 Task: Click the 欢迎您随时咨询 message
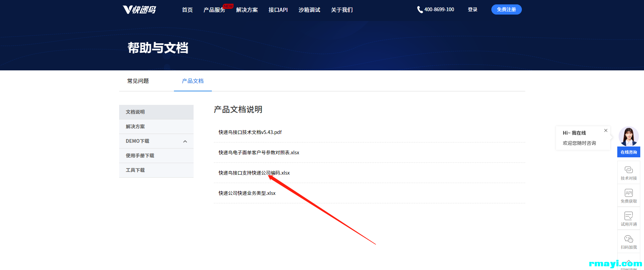[579, 143]
